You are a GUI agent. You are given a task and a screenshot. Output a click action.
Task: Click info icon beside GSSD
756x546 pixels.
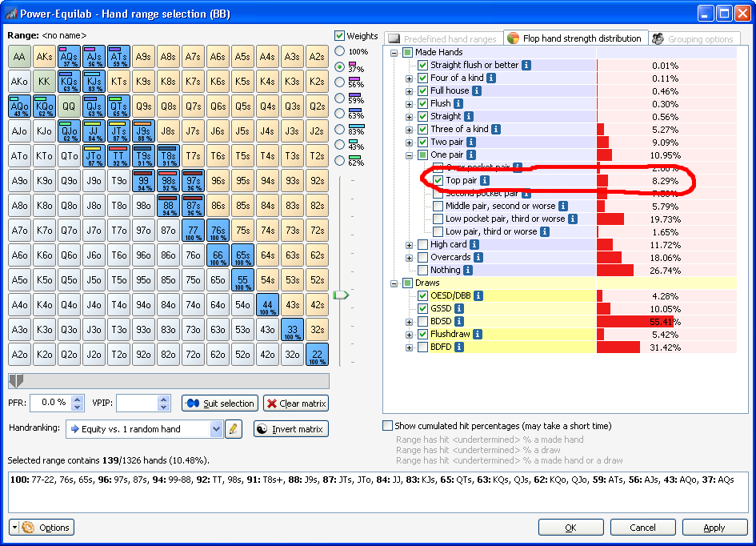click(459, 309)
